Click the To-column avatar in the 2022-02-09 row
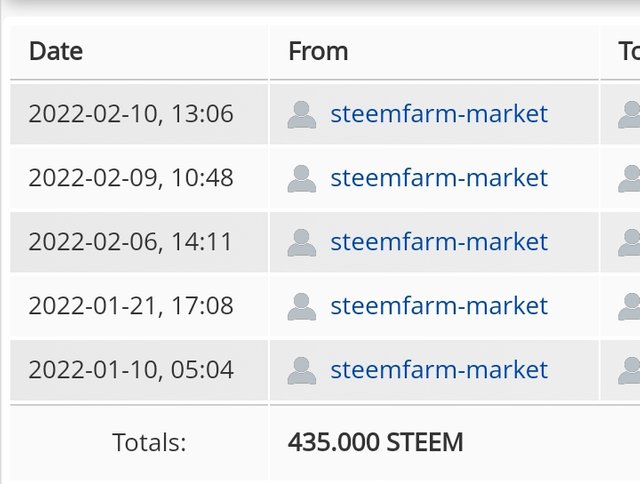The width and height of the screenshot is (640, 484). [629, 179]
